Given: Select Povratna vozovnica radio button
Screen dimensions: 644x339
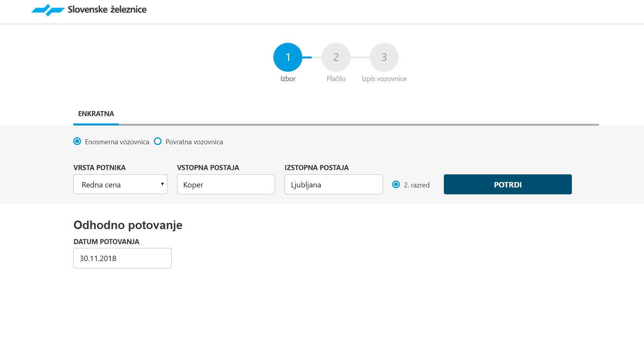Looking at the screenshot, I should (x=158, y=141).
